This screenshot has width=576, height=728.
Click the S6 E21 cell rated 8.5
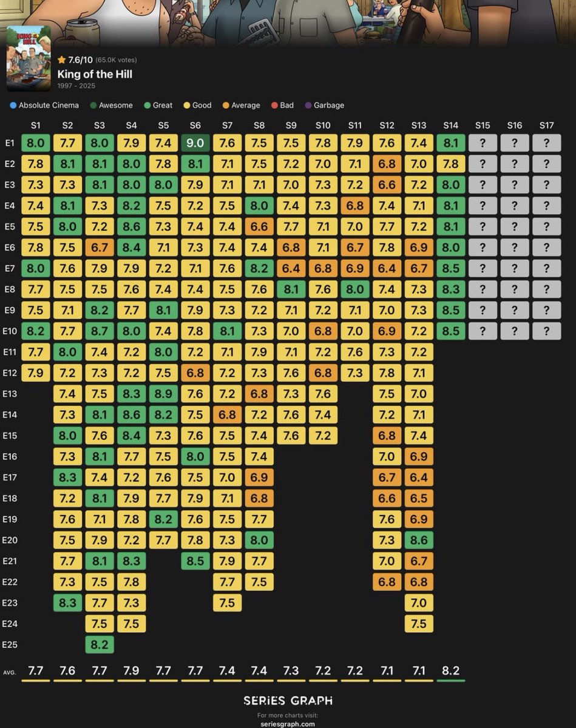(195, 561)
